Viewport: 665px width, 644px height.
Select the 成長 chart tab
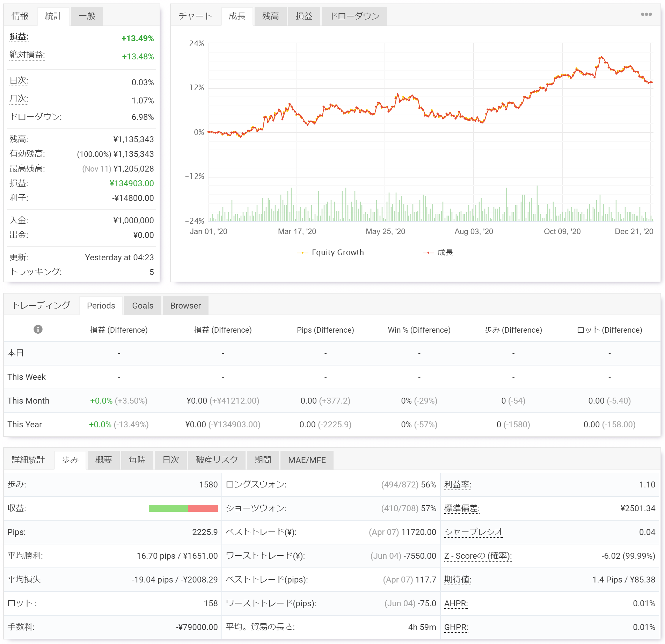click(x=237, y=16)
